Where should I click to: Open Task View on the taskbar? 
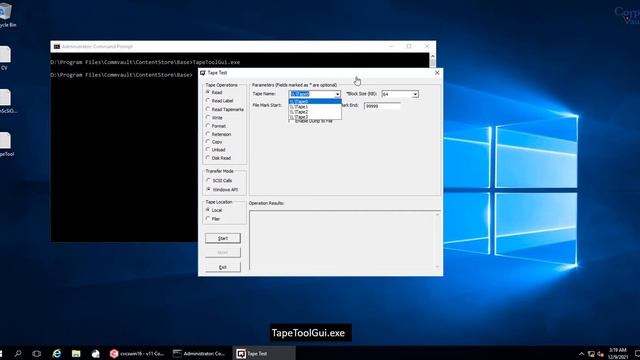tap(37, 353)
